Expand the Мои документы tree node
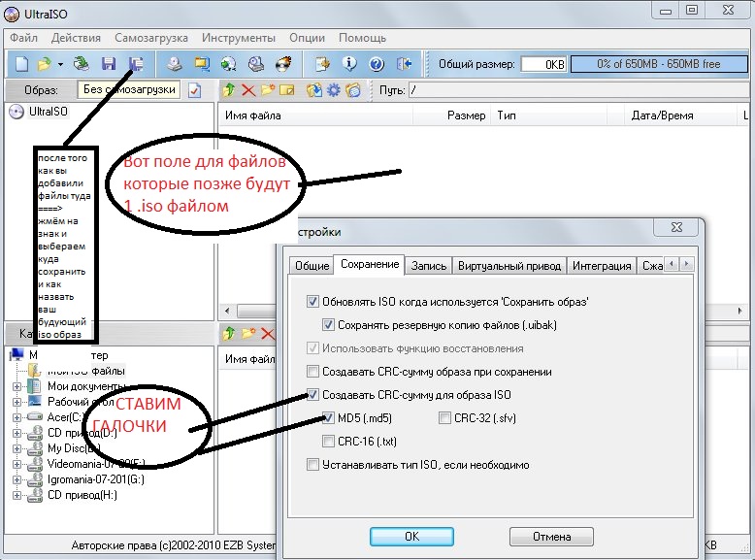 pyautogui.click(x=16, y=386)
